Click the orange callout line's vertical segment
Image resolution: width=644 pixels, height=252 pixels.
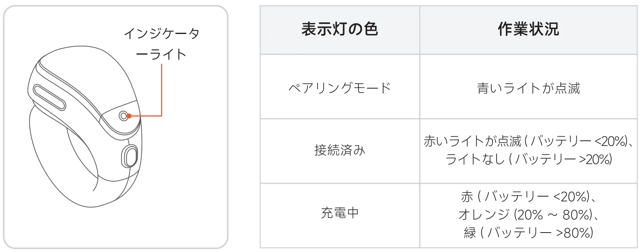point(162,89)
